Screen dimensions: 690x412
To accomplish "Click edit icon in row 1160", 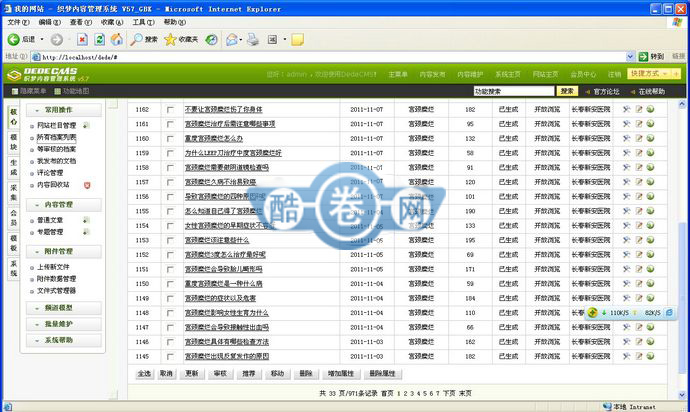I will point(639,138).
